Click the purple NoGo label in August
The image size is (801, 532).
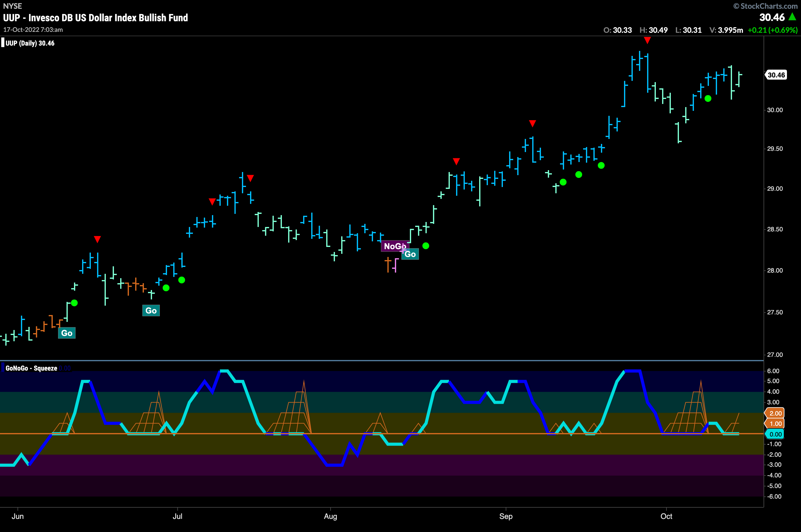click(x=395, y=246)
